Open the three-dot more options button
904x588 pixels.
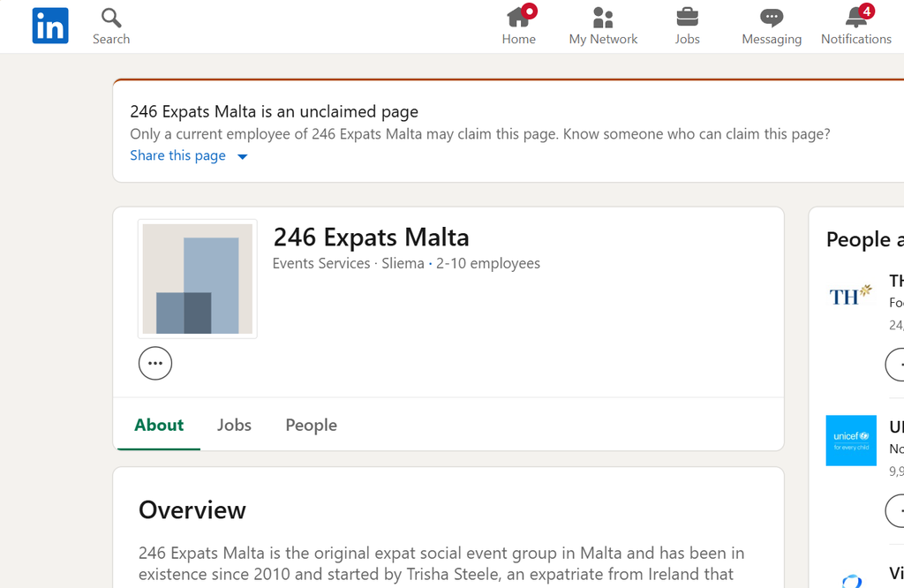(155, 363)
